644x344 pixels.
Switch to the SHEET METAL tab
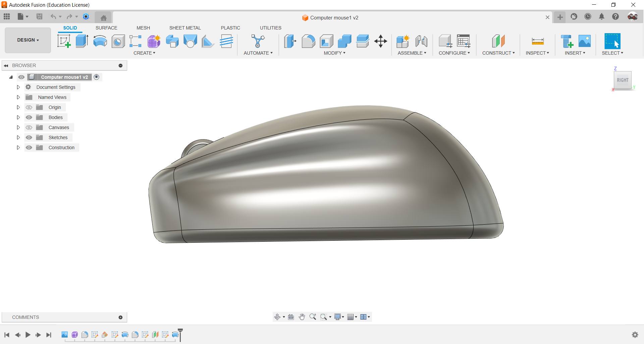click(x=185, y=28)
